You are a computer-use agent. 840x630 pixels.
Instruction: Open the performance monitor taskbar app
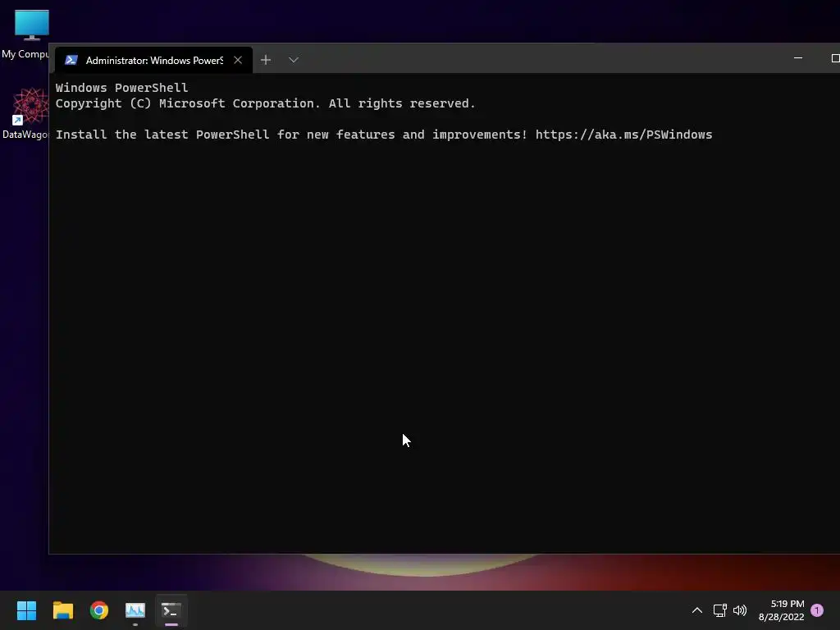[x=135, y=610]
